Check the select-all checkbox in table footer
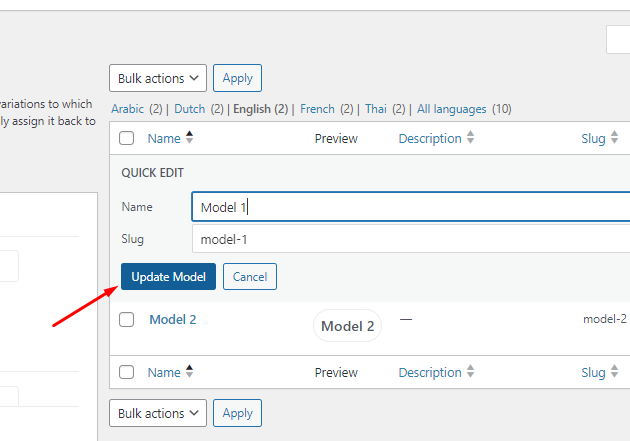 tap(127, 373)
